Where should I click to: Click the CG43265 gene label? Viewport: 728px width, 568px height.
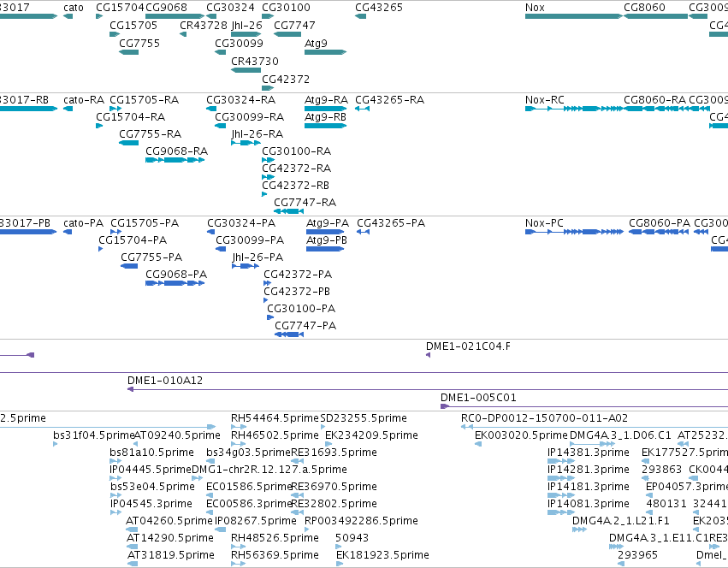[379, 8]
